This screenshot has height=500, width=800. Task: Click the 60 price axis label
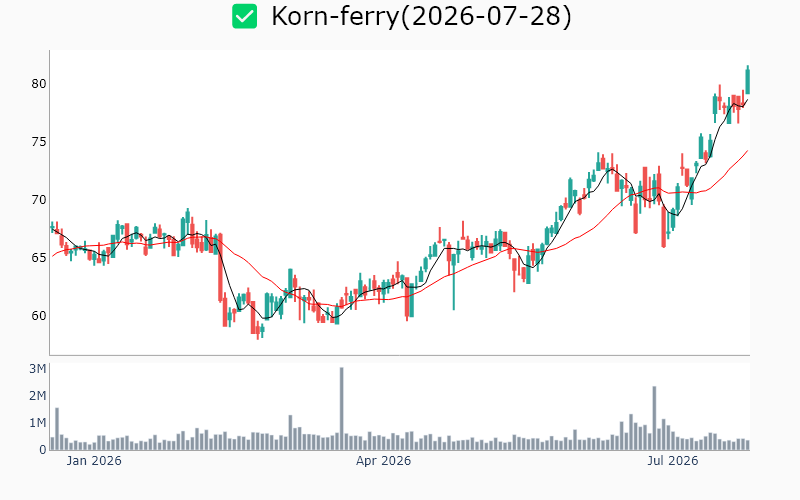pos(39,315)
